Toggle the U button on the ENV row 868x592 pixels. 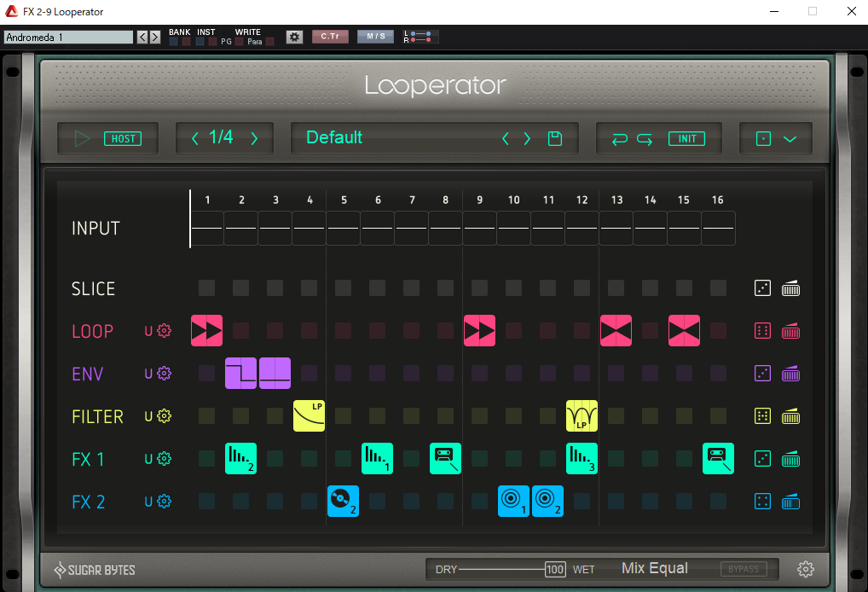[148, 374]
